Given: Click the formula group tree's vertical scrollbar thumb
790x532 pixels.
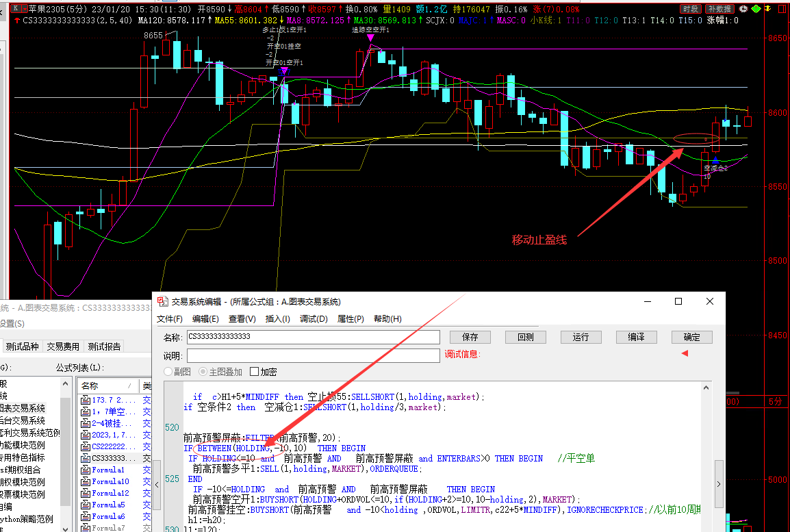Looking at the screenshot, I should pos(65,451).
